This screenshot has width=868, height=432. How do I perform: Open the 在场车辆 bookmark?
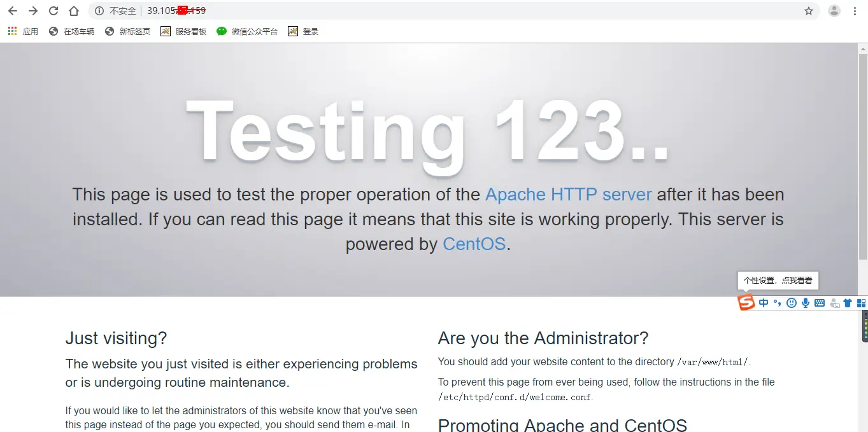click(71, 31)
